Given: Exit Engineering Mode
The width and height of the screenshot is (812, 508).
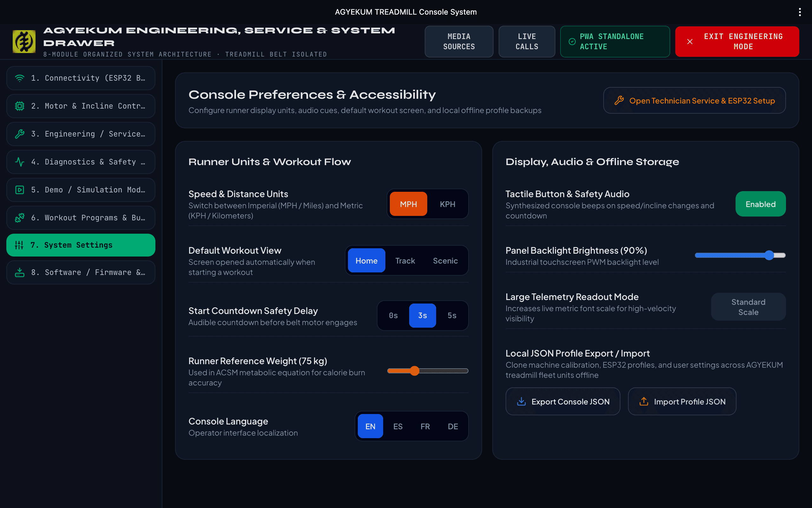Looking at the screenshot, I should pyautogui.click(x=737, y=41).
